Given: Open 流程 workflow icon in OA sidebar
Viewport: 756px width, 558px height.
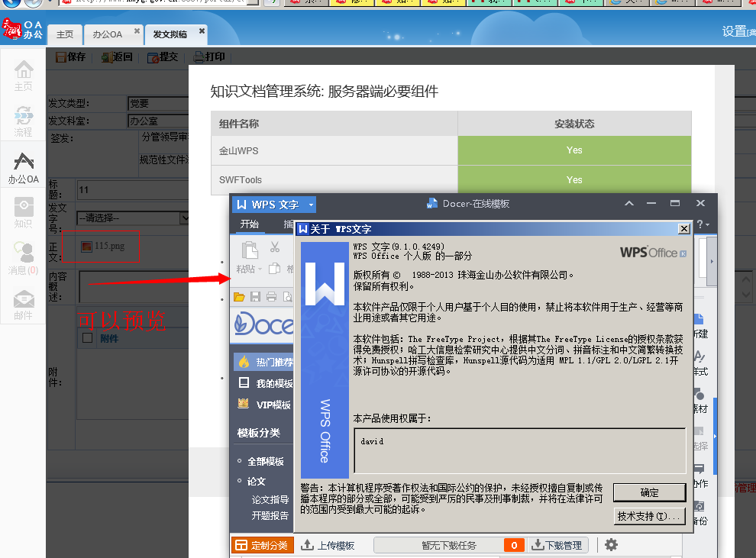Looking at the screenshot, I should tap(23, 116).
